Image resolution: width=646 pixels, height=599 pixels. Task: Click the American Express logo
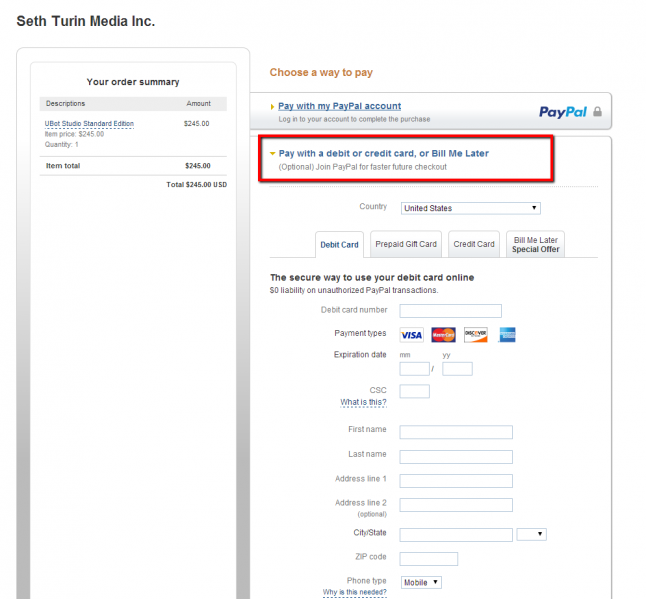pos(507,335)
